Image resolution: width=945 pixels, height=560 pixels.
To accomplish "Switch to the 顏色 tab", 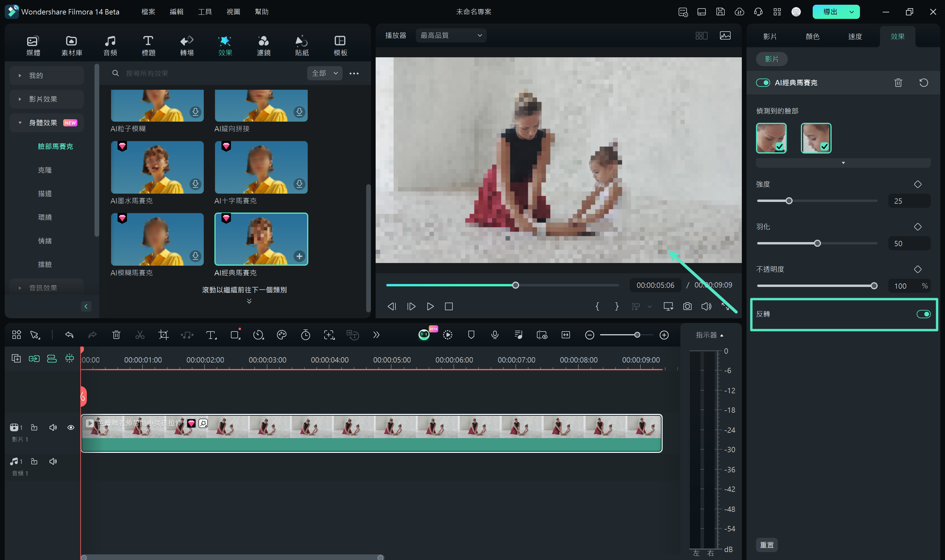I will tap(812, 37).
